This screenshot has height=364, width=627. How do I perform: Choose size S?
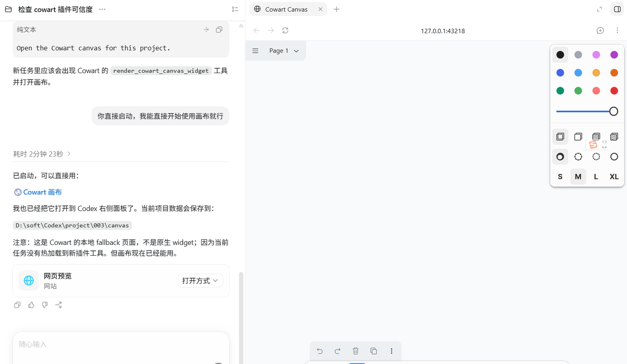(x=560, y=177)
